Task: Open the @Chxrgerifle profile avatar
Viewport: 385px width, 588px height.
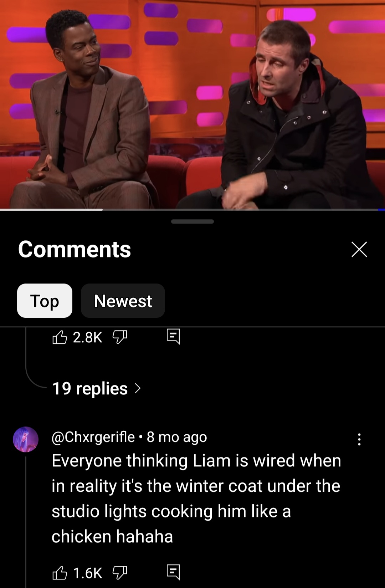Action: 26,439
